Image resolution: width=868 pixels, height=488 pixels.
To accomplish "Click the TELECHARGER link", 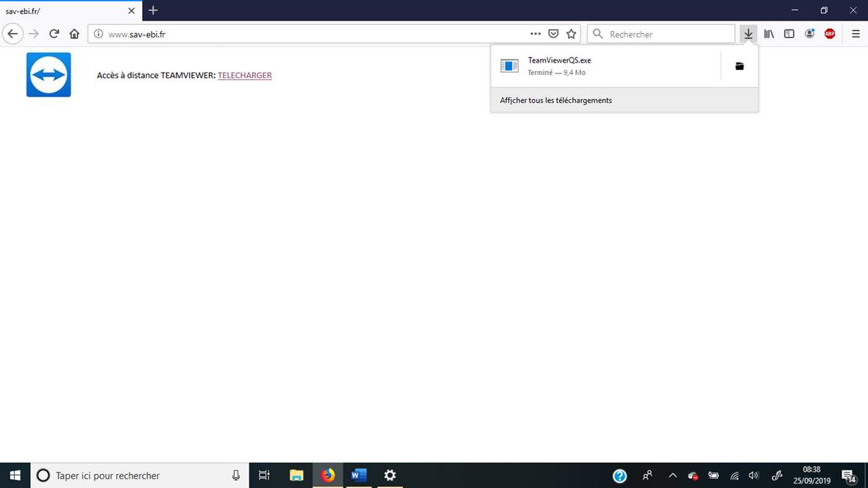I will click(244, 75).
